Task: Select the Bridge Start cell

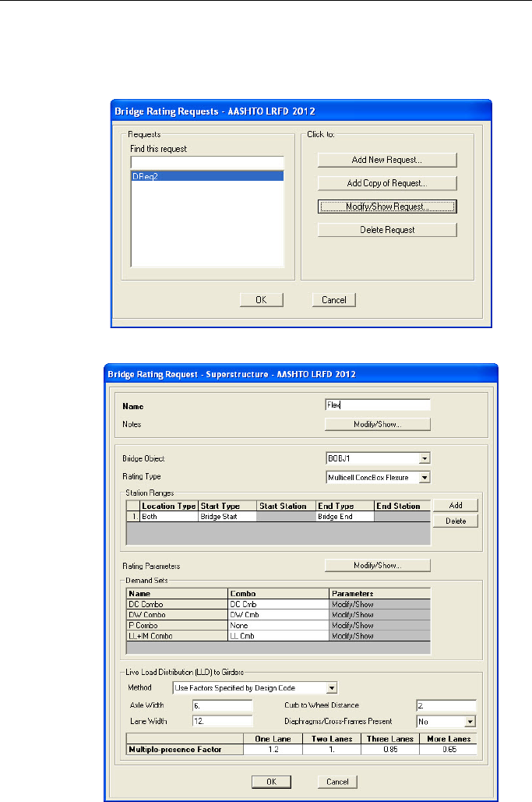Action: [x=227, y=517]
